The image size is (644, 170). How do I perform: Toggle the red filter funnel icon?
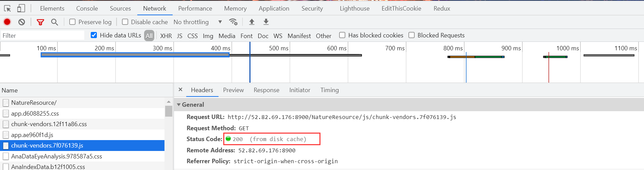pos(40,22)
